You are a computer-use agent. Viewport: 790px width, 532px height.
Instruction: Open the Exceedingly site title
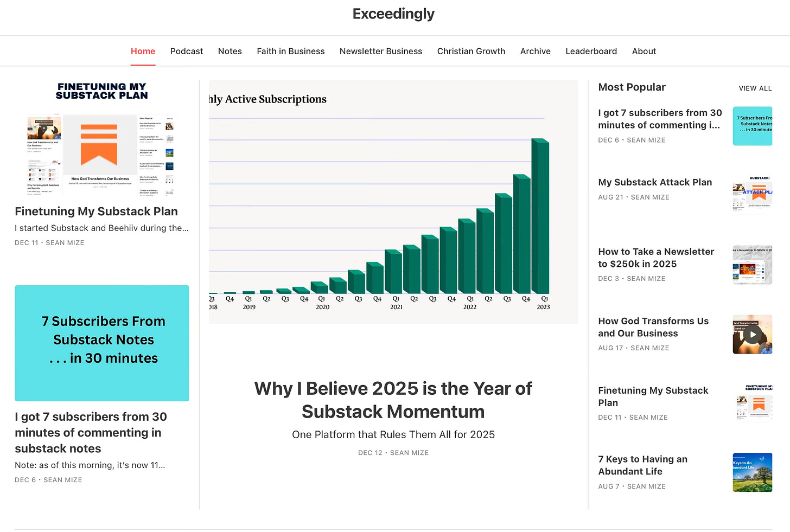[x=393, y=14]
